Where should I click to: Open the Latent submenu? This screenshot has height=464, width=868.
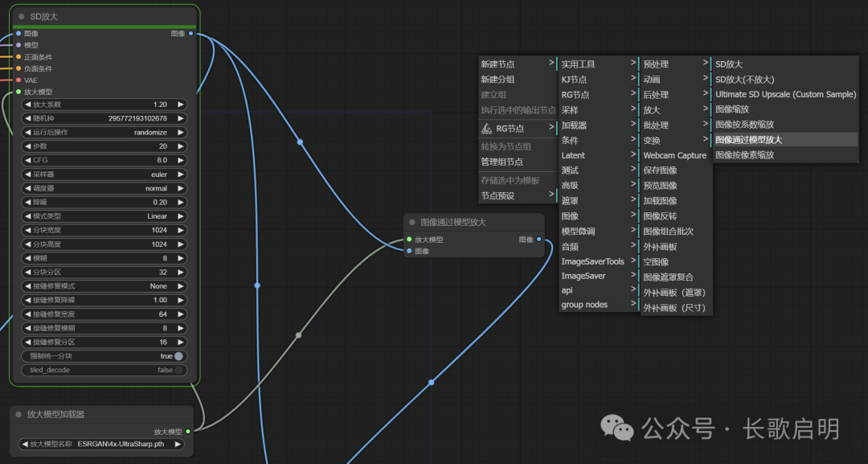599,155
